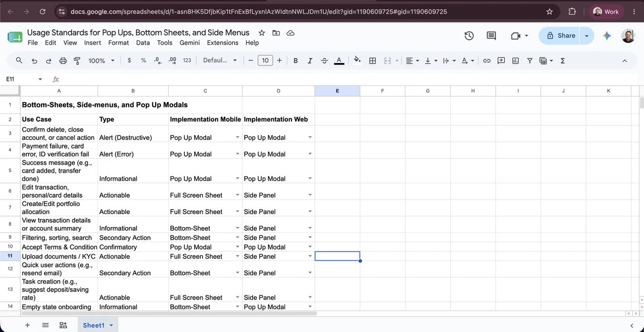Print the spreadsheet
This screenshot has width=644, height=332.
pos(63,61)
